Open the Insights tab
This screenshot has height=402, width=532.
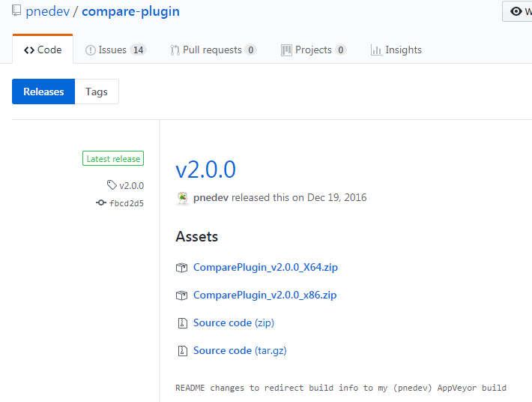click(x=396, y=50)
